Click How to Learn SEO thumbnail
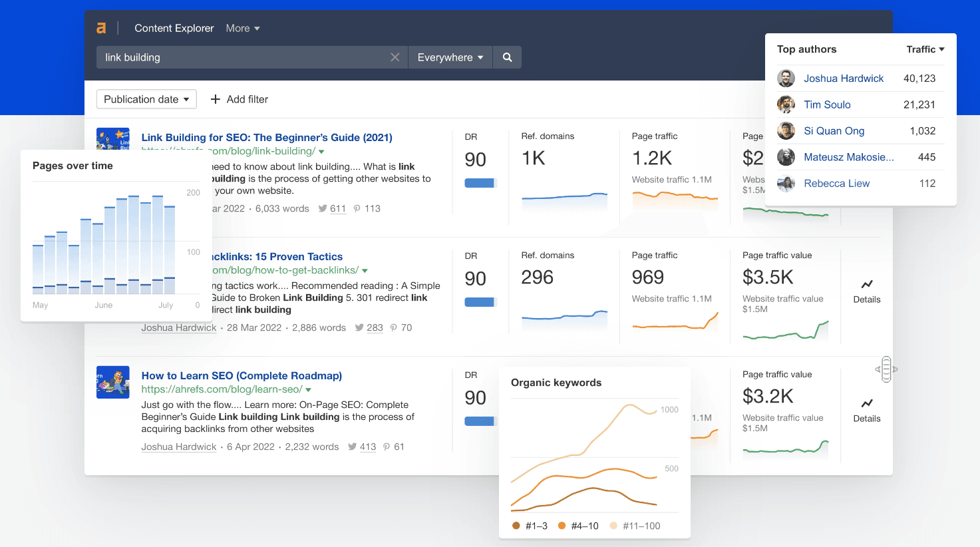The height and width of the screenshot is (547, 980). tap(113, 382)
